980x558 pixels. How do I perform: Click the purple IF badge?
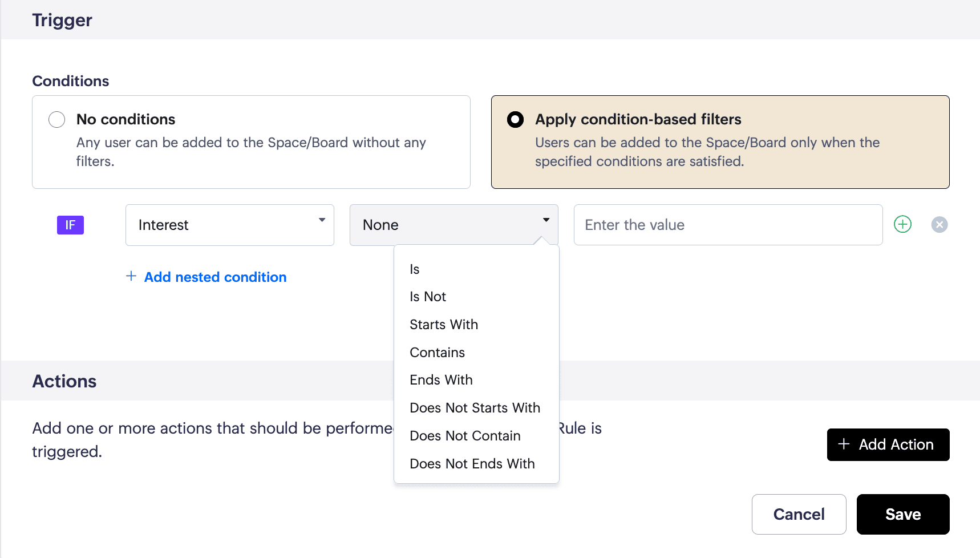pos(70,225)
